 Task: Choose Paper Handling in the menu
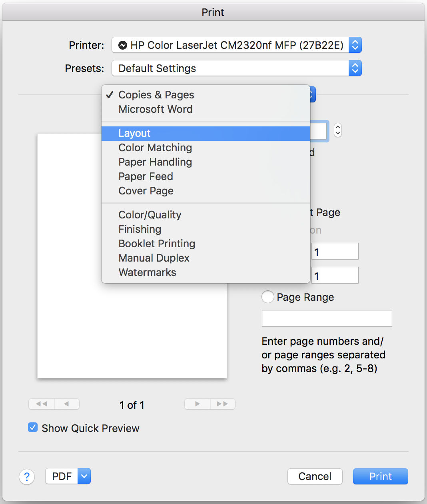(x=155, y=162)
